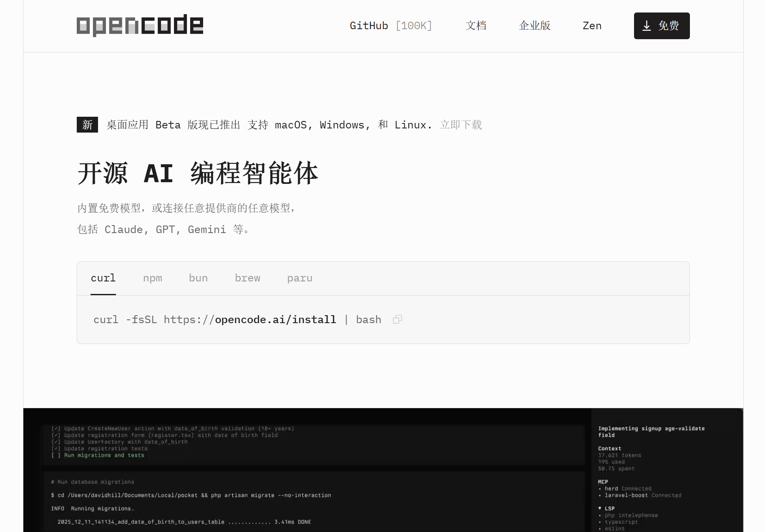Click the Run migrations and tests checkbox
The image size is (765, 532).
pos(56,455)
